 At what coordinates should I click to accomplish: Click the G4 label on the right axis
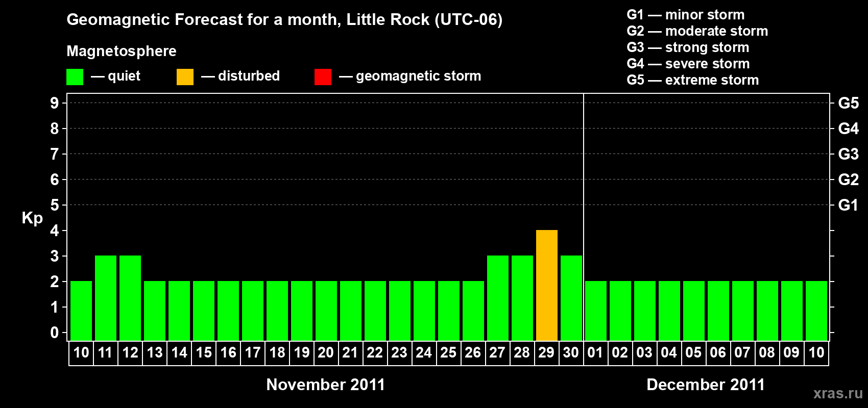coord(849,129)
